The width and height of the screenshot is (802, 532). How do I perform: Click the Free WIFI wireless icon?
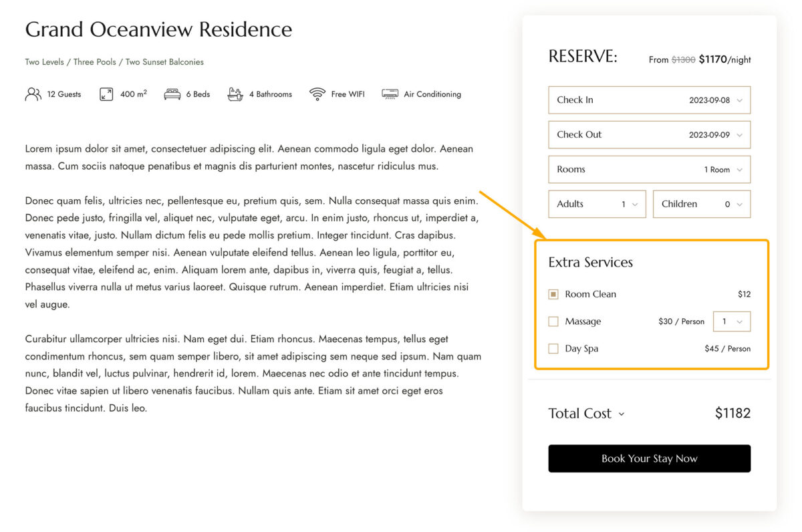[319, 94]
